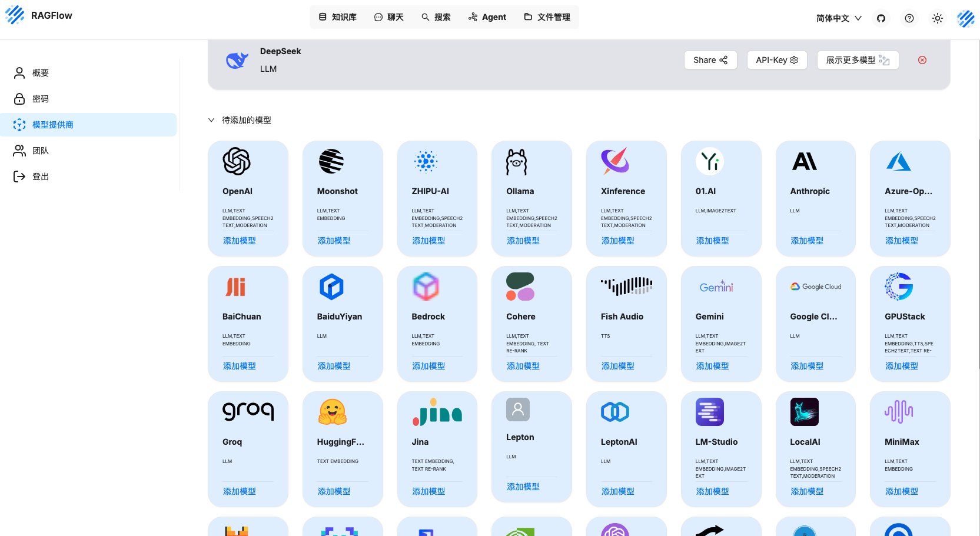Open the GitHub repository icon

(881, 18)
